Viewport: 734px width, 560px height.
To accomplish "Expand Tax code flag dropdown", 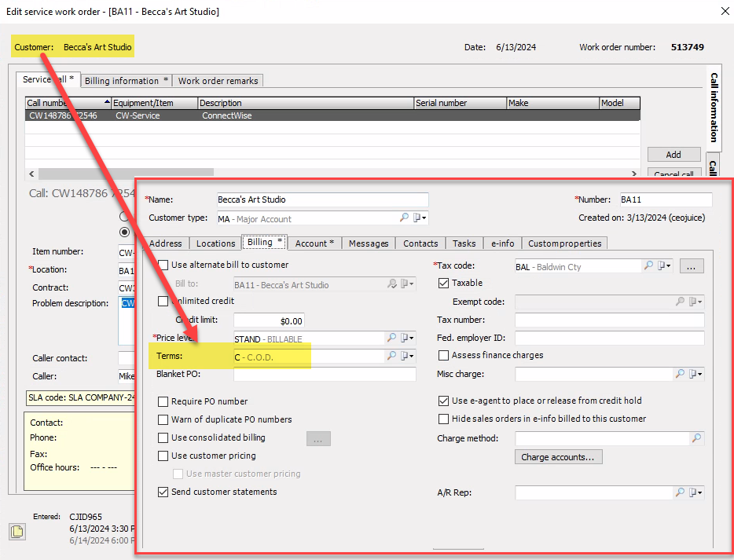I will (664, 265).
